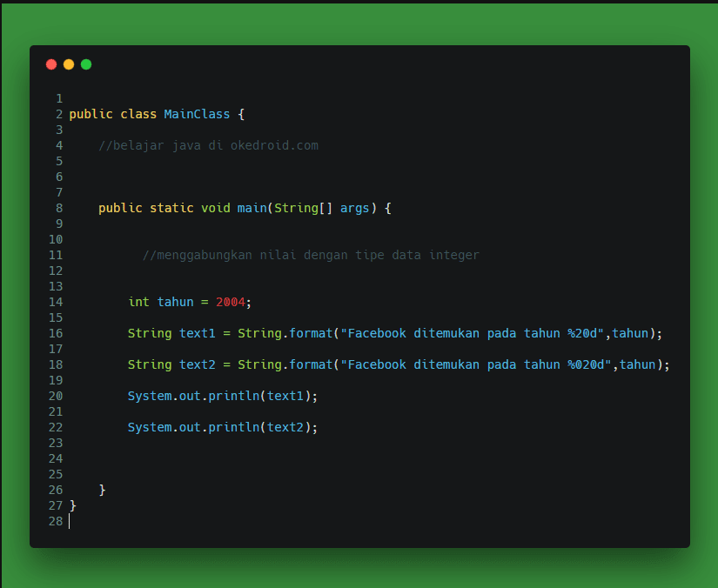Click the 'MainClass' class name
Viewport: 718px width, 588px height.
pos(197,114)
